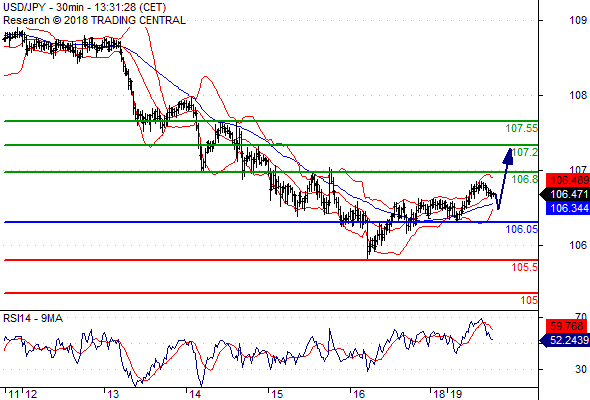Click the 109 price axis label
This screenshot has width=590, height=400.
click(x=578, y=20)
